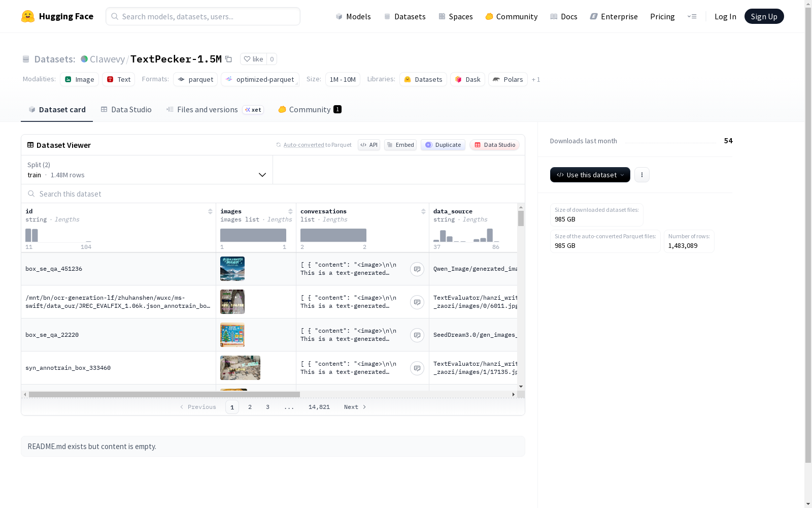Click the Clawevy user avatar icon
812x508 pixels.
pos(84,59)
